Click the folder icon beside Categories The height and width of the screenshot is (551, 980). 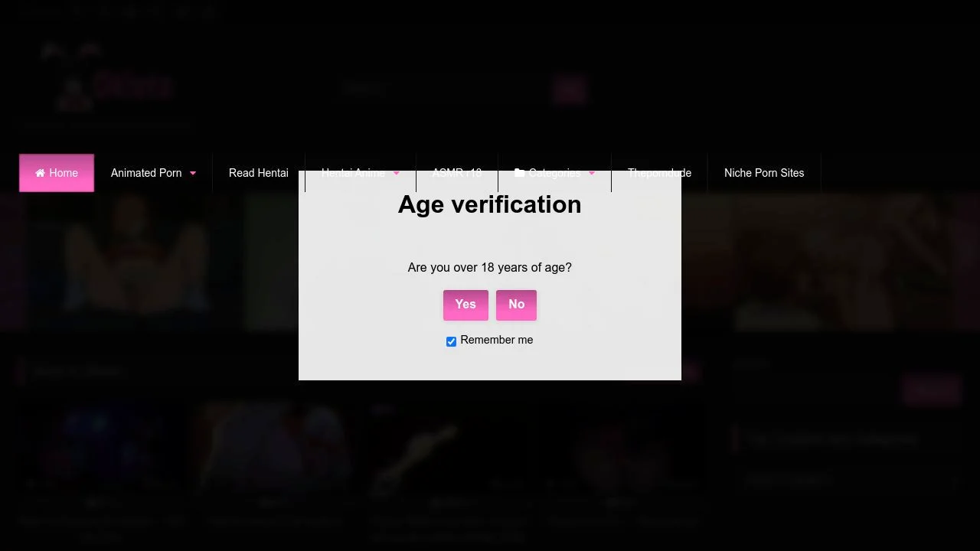520,173
